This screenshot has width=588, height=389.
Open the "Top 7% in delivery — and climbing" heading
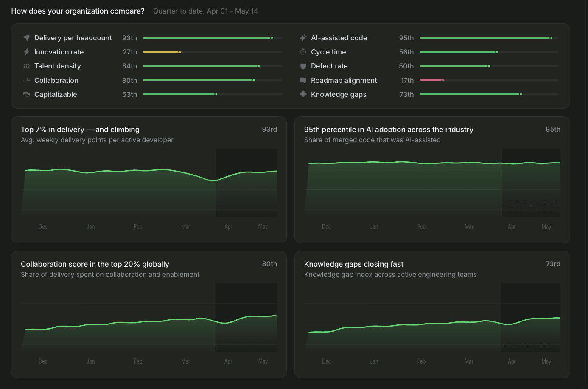point(80,130)
